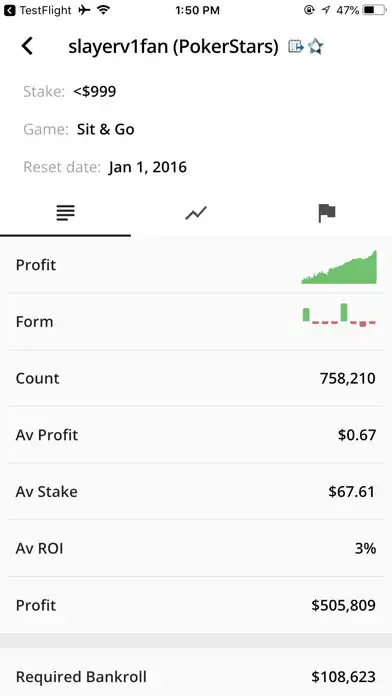Tap the green profit sparkline chart
The height and width of the screenshot is (696, 392).
coord(339,267)
